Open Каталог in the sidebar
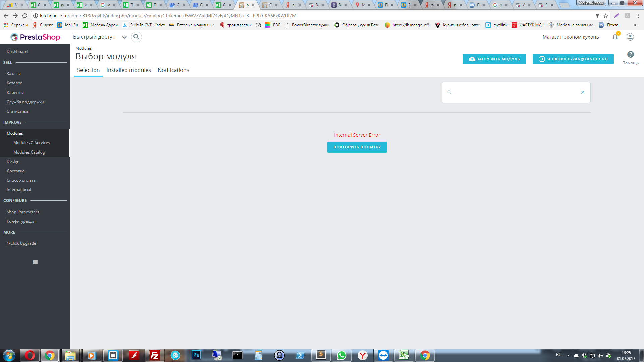The image size is (644, 362). coord(14,83)
